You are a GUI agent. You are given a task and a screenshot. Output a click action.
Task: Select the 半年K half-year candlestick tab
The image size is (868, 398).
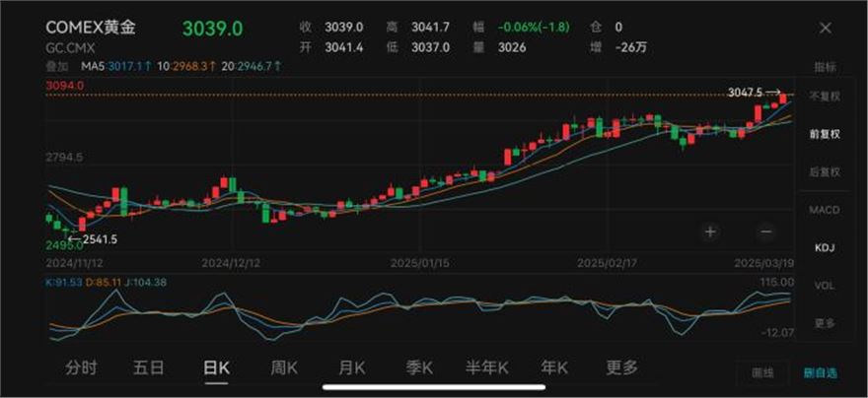[487, 367]
